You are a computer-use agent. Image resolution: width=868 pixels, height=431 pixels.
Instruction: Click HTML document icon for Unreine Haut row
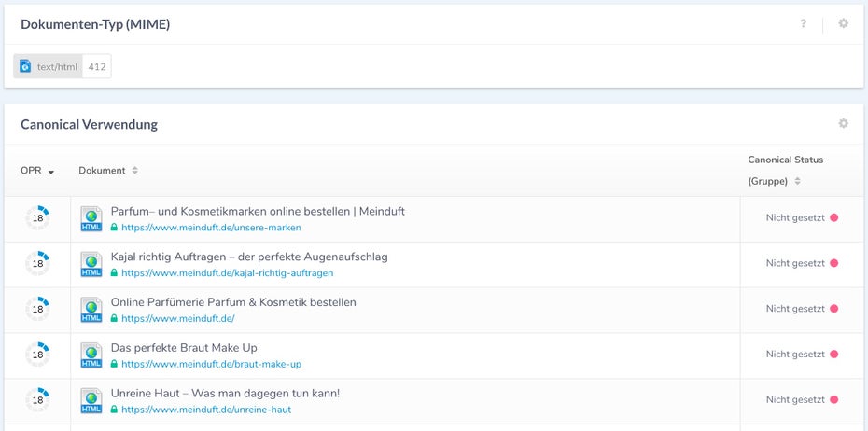point(91,400)
